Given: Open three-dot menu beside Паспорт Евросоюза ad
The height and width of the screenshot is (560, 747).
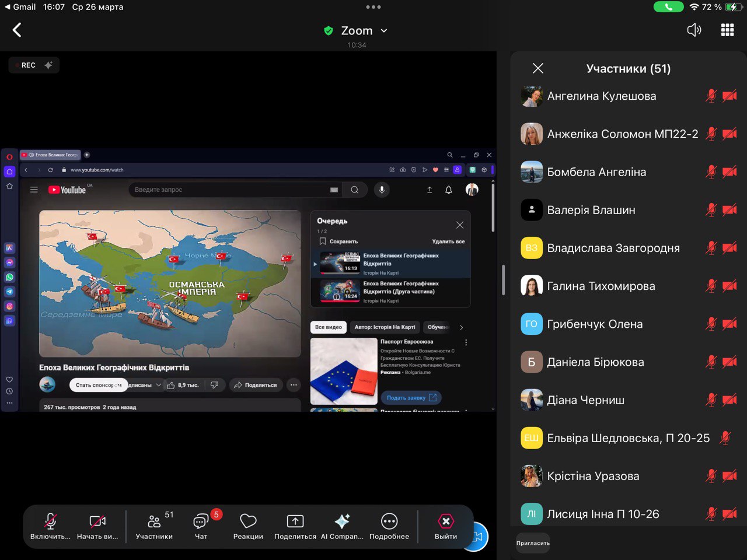Looking at the screenshot, I should pos(466,342).
